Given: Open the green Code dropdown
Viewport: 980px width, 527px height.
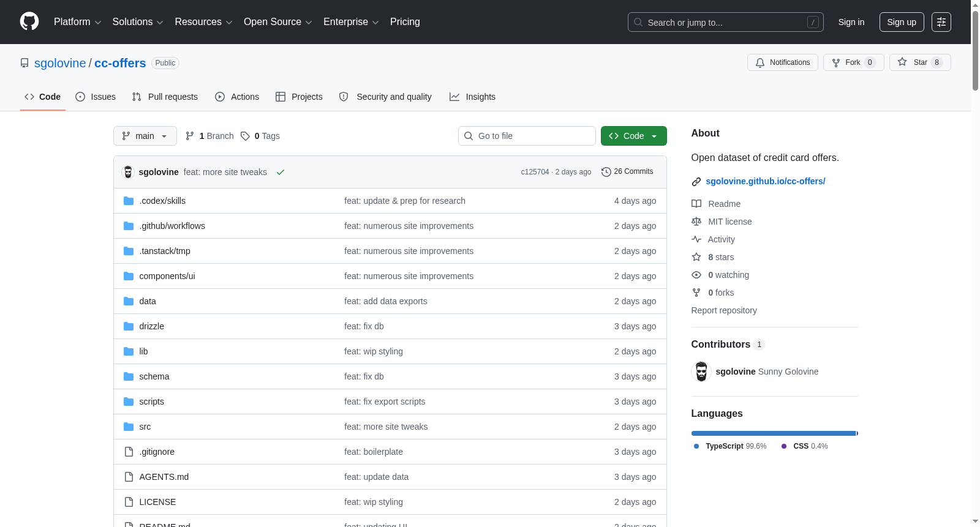Looking at the screenshot, I should point(634,136).
